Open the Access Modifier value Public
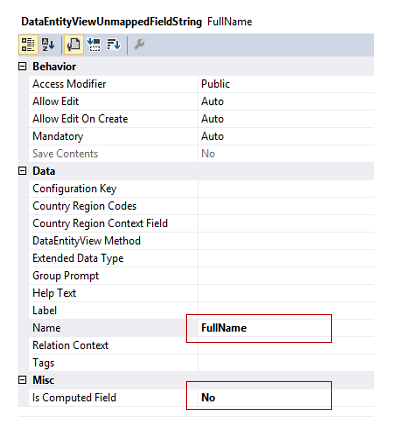The image size is (400, 431). [x=286, y=84]
